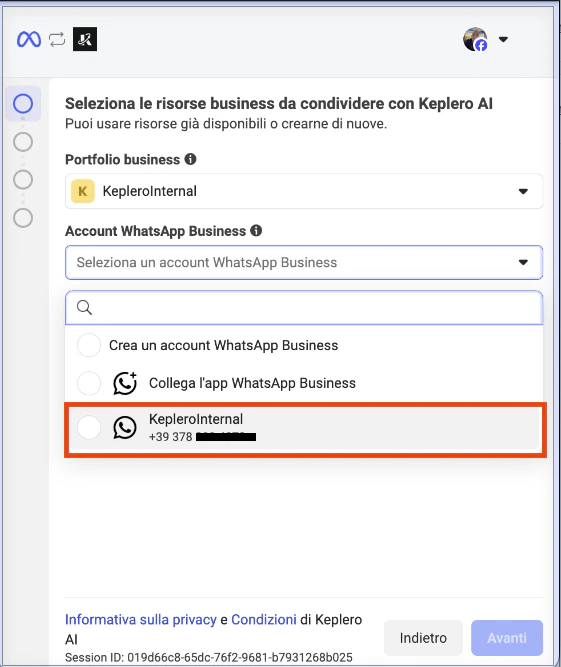This screenshot has height=667, width=561.
Task: Focus the account search field
Action: [x=304, y=308]
